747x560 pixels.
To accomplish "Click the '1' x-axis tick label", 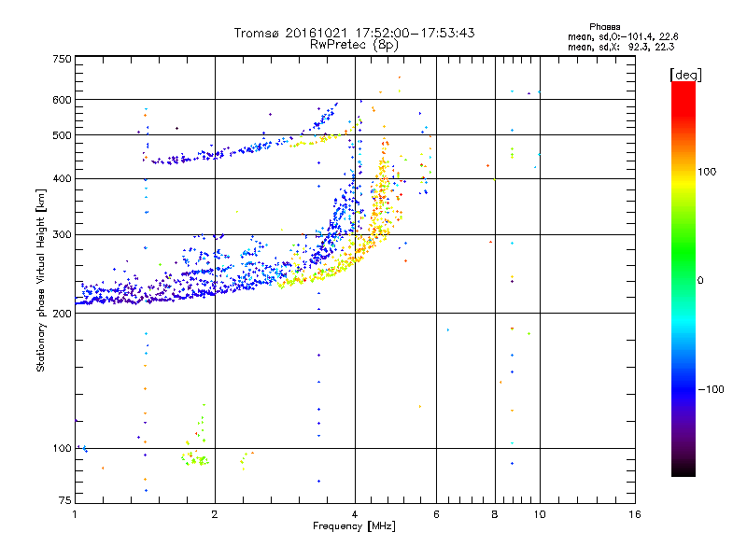I will (x=75, y=514).
